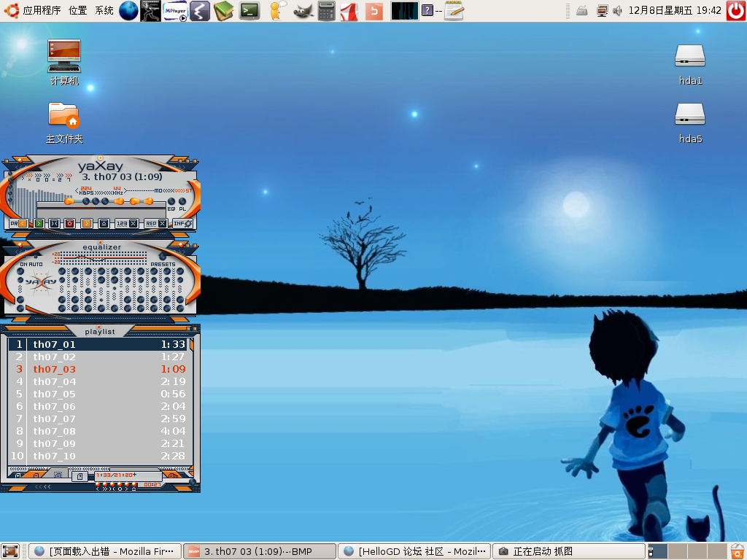Click the song position seek bar
Screen dimensions: 747x560
pyautogui.click(x=100, y=207)
